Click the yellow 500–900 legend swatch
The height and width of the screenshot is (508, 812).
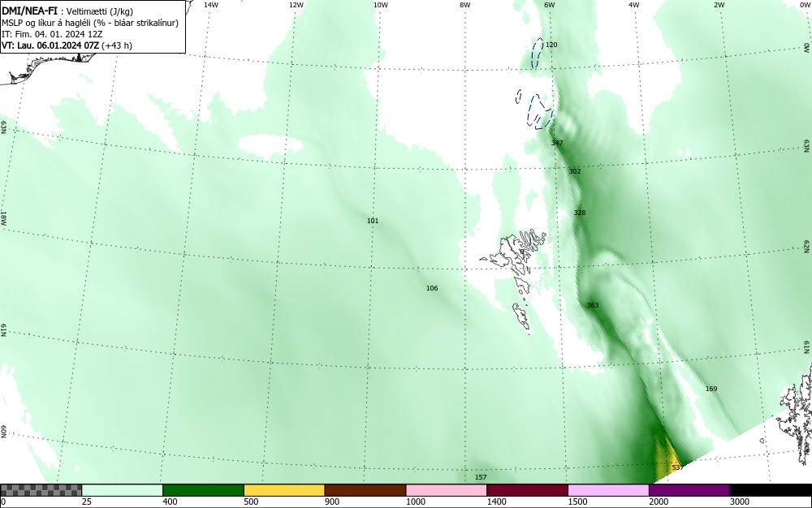[284, 490]
